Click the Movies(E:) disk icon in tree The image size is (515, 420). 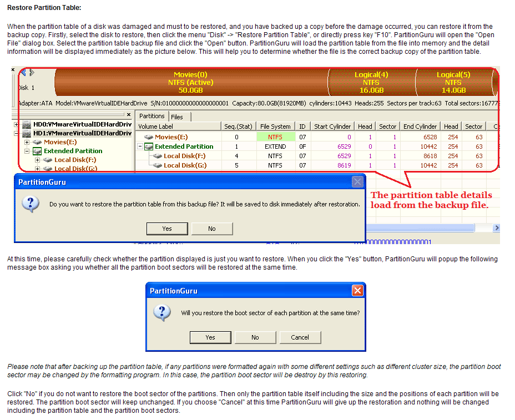[x=37, y=142]
